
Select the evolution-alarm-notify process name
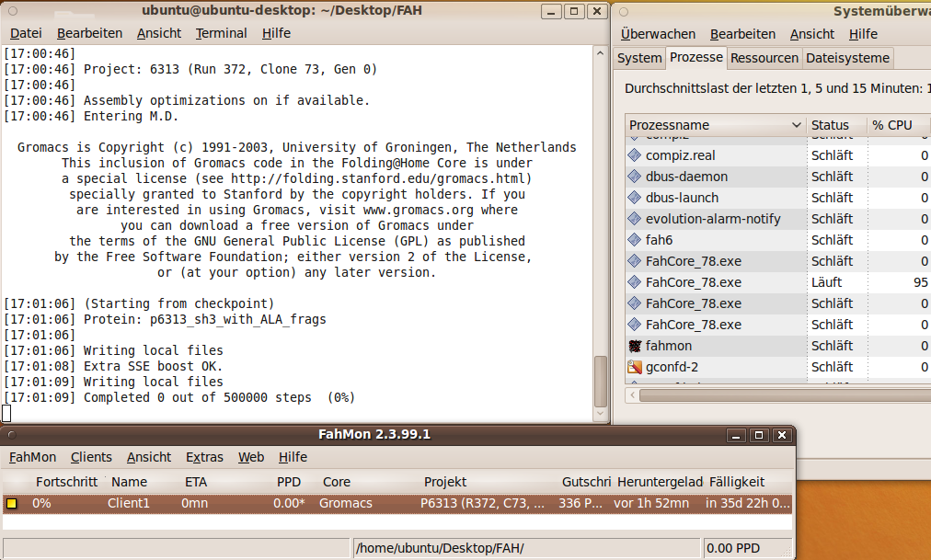713,219
